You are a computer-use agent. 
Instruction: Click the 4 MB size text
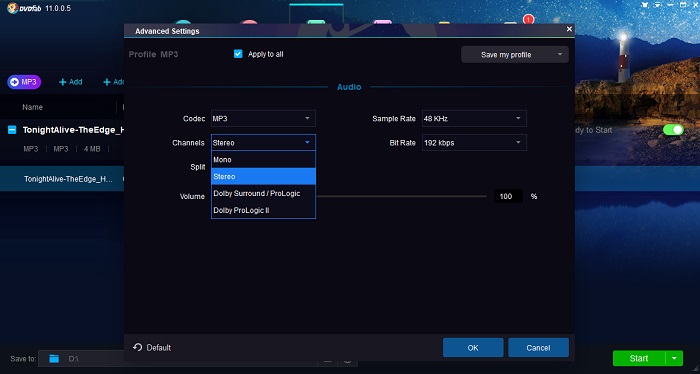tap(92, 149)
